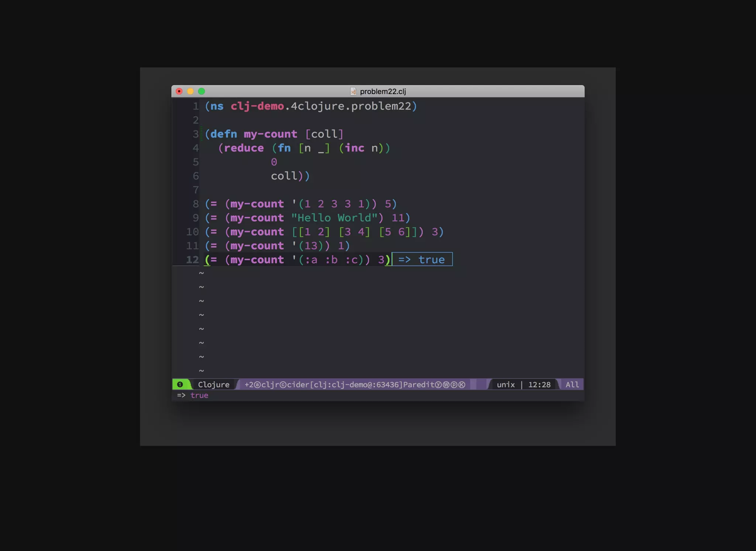This screenshot has width=756, height=551.
Task: Click the circled 'p' minor mode icon
Action: pyautogui.click(x=454, y=385)
